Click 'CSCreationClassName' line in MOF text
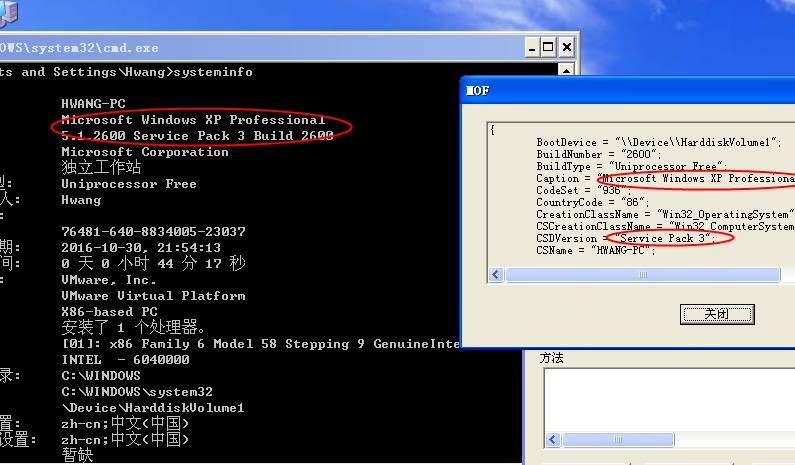This screenshot has height=465, width=795. point(666,226)
